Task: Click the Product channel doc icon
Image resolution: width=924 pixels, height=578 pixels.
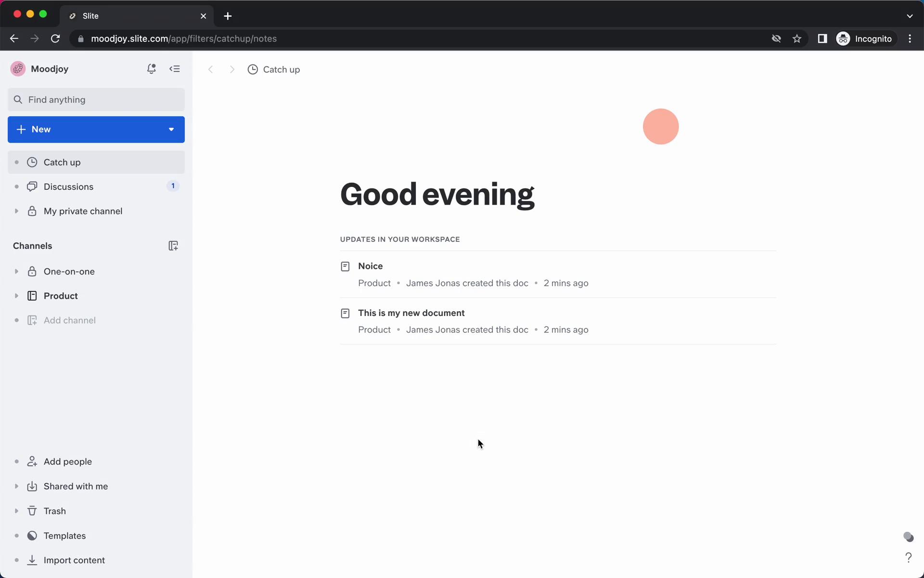Action: point(32,296)
